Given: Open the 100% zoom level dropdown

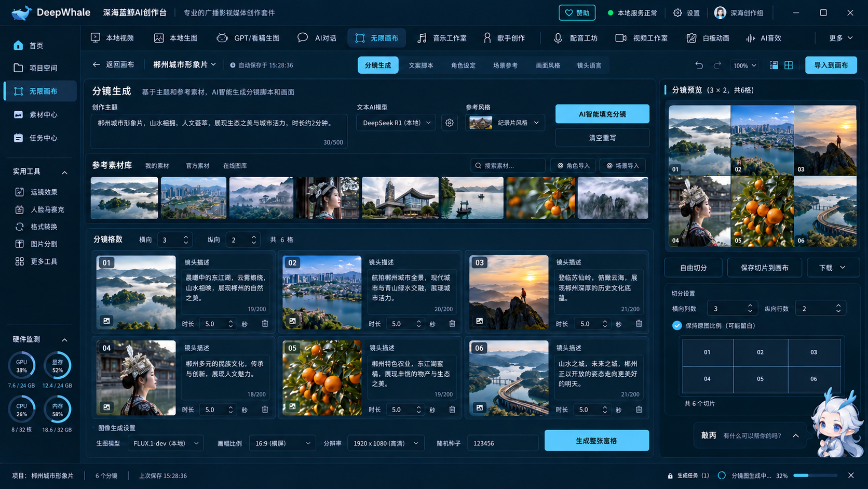Looking at the screenshot, I should (x=744, y=65).
